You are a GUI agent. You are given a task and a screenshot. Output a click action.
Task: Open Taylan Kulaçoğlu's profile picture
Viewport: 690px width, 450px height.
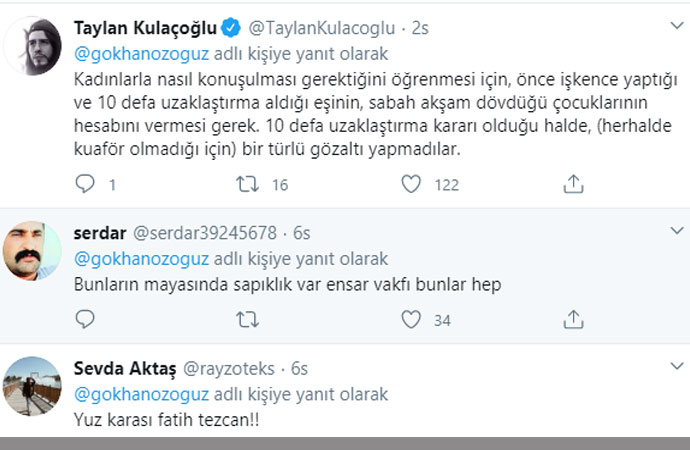pyautogui.click(x=33, y=44)
